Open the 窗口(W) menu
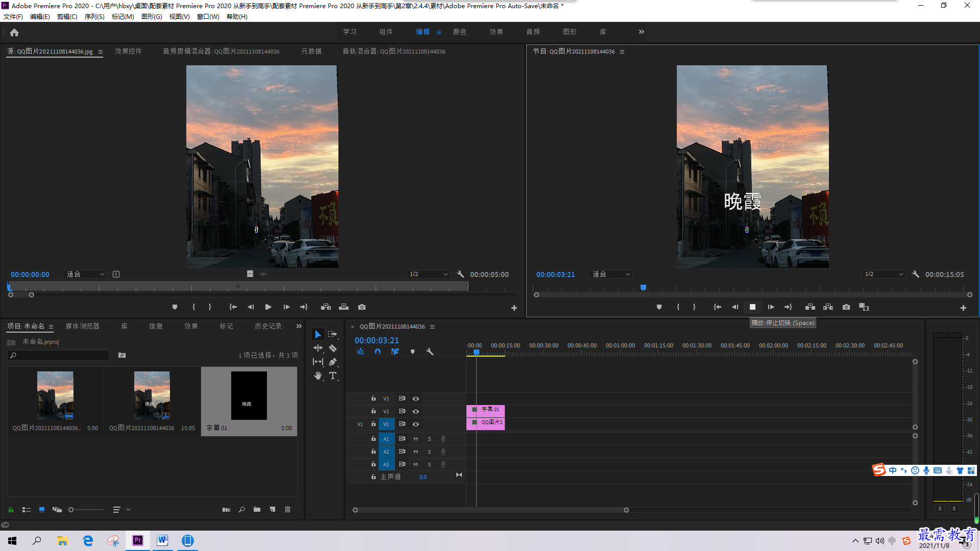 click(x=208, y=17)
